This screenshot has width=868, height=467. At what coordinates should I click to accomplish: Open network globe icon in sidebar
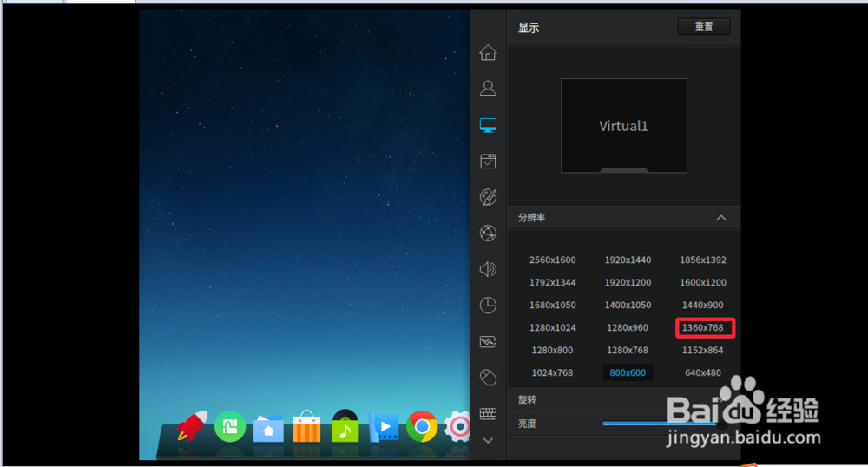click(488, 233)
